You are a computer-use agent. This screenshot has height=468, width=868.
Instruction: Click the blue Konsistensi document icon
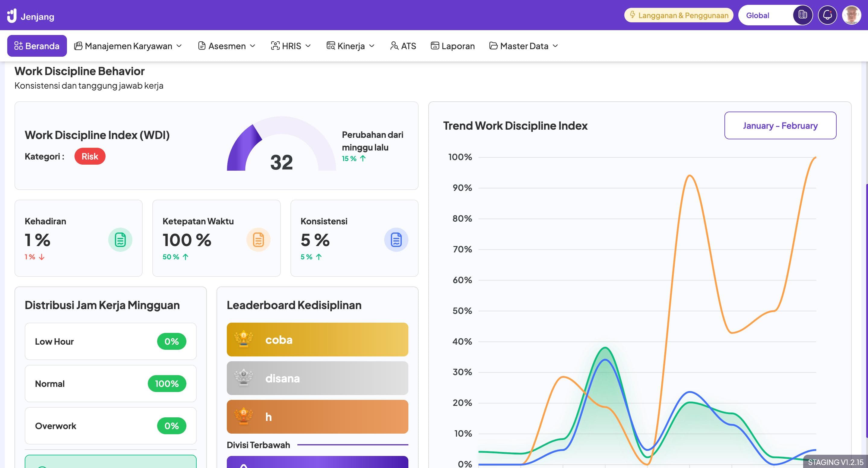(396, 240)
